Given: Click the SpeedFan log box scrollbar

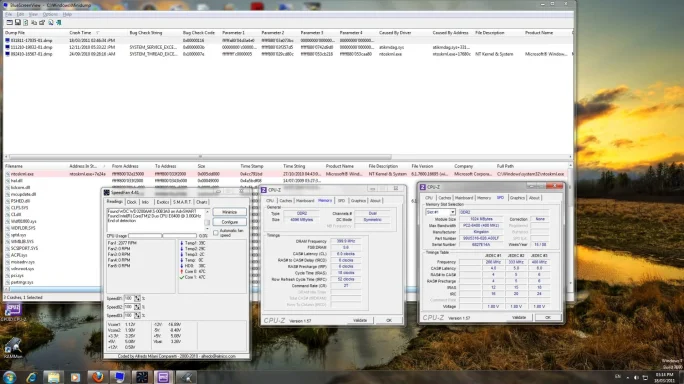Looking at the screenshot, I should (207, 219).
